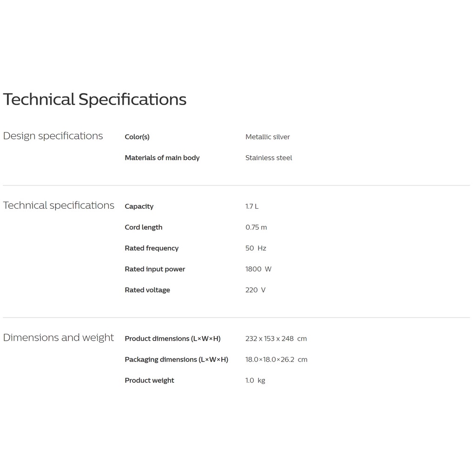This screenshot has width=476, height=476.
Task: Select the 220 V value
Action: tap(256, 290)
